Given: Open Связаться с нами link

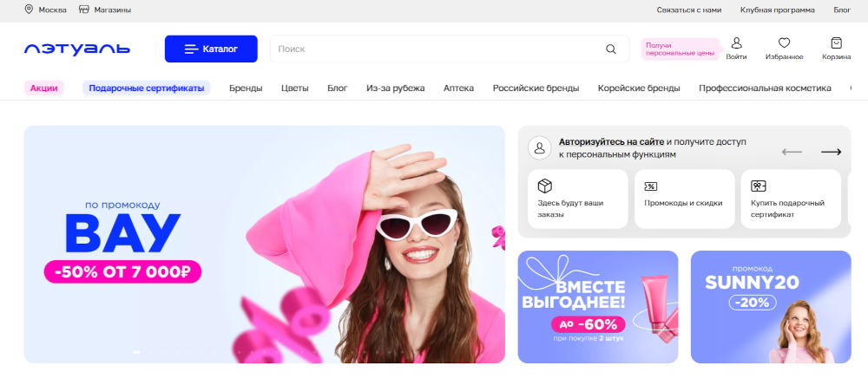Looking at the screenshot, I should click(688, 10).
